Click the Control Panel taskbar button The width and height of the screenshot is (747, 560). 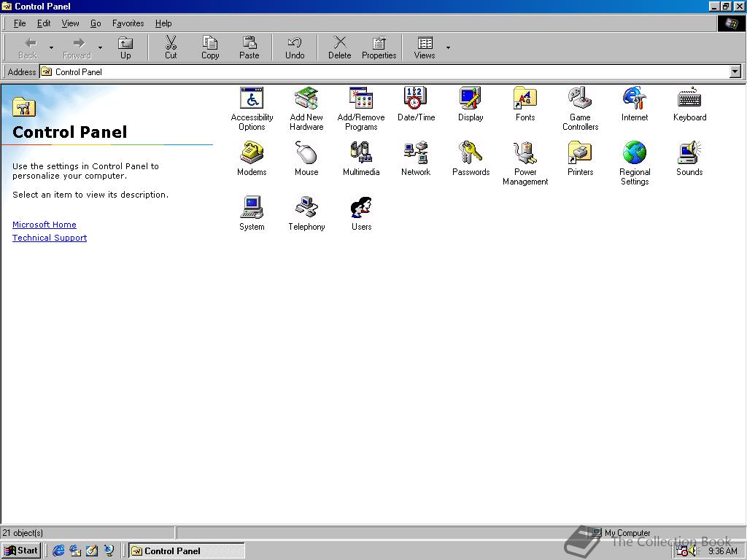[x=187, y=551]
